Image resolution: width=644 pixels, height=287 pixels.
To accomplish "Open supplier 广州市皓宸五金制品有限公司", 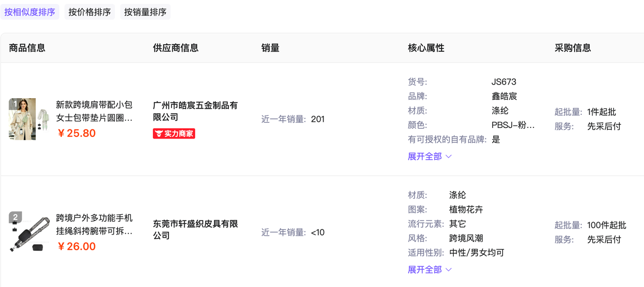I will pyautogui.click(x=195, y=111).
